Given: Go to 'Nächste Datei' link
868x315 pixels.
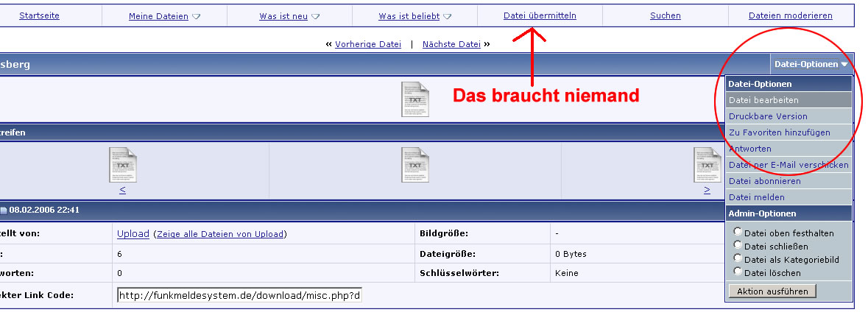Looking at the screenshot, I should tap(451, 44).
